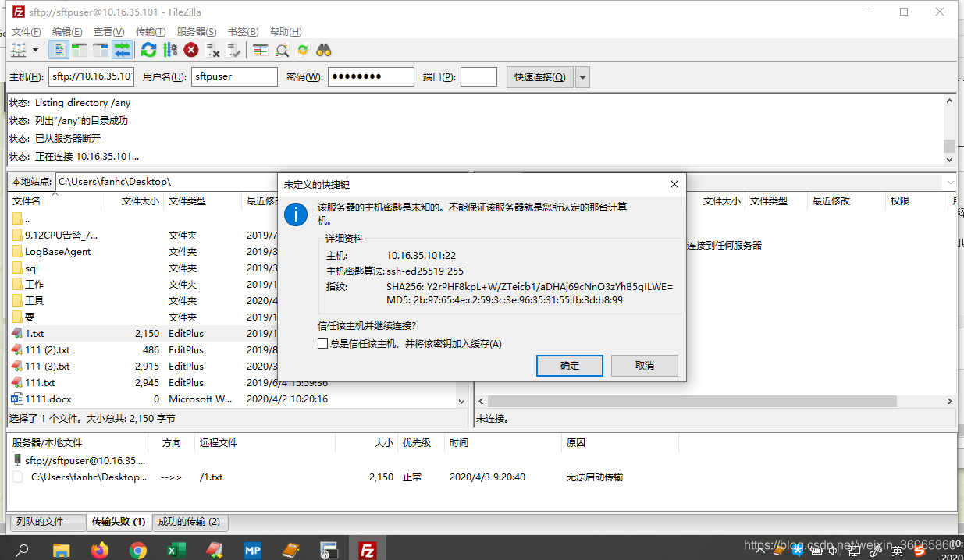
Task: Click the process queue toggle icon
Action: [169, 50]
